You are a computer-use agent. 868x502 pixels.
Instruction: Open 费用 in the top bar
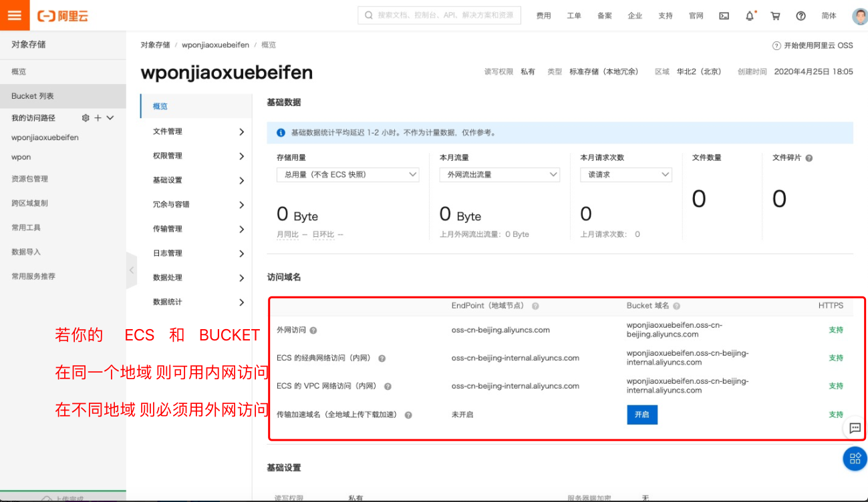tap(543, 16)
